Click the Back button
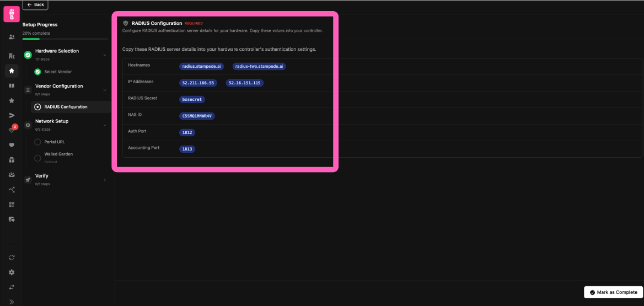This screenshot has height=306, width=644. click(x=35, y=4)
